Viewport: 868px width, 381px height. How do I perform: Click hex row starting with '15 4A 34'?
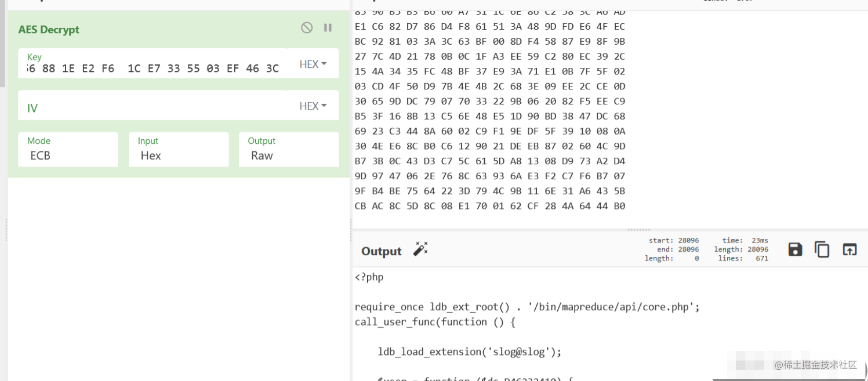(x=490, y=71)
